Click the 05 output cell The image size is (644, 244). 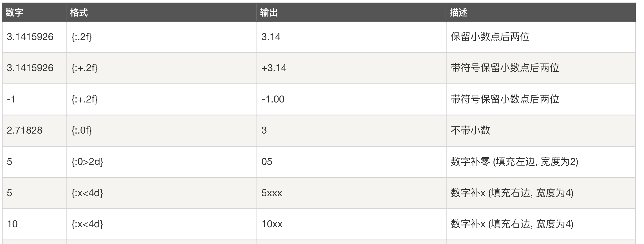[267, 162]
